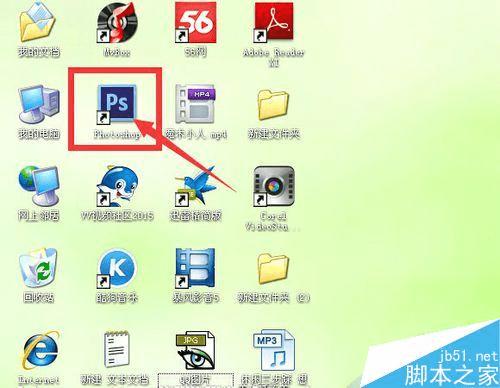Select the music box shortcut with red treble clef
This screenshot has height=388, width=500.
click(117, 22)
